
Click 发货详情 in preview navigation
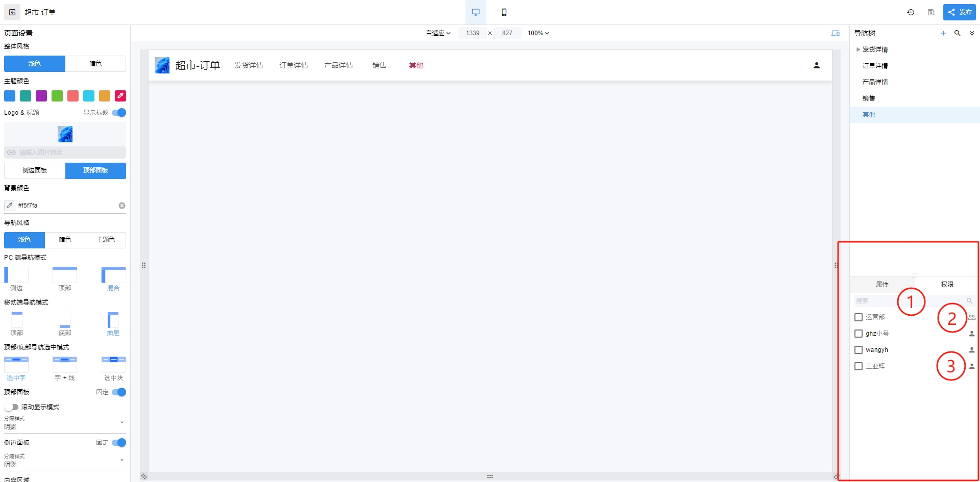[x=249, y=65]
